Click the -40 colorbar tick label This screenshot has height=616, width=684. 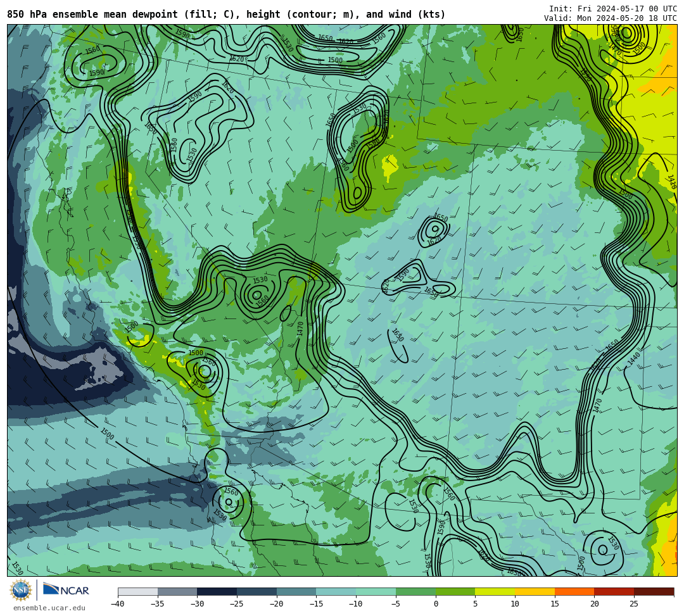118,604
